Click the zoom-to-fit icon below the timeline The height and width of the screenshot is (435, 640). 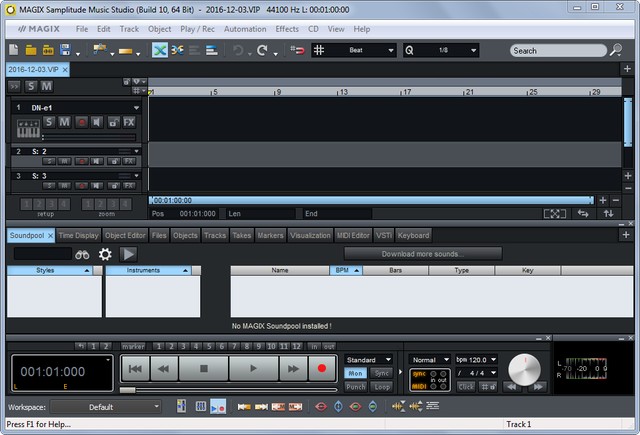(555, 213)
